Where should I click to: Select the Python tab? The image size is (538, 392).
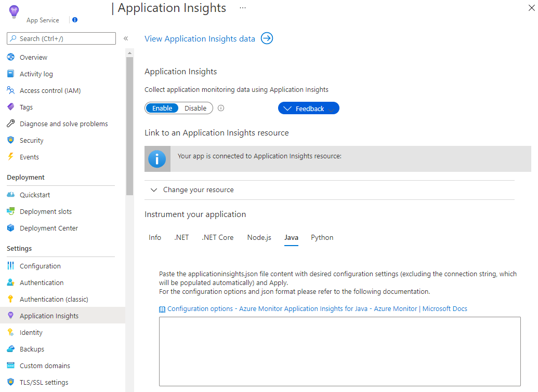tap(322, 237)
